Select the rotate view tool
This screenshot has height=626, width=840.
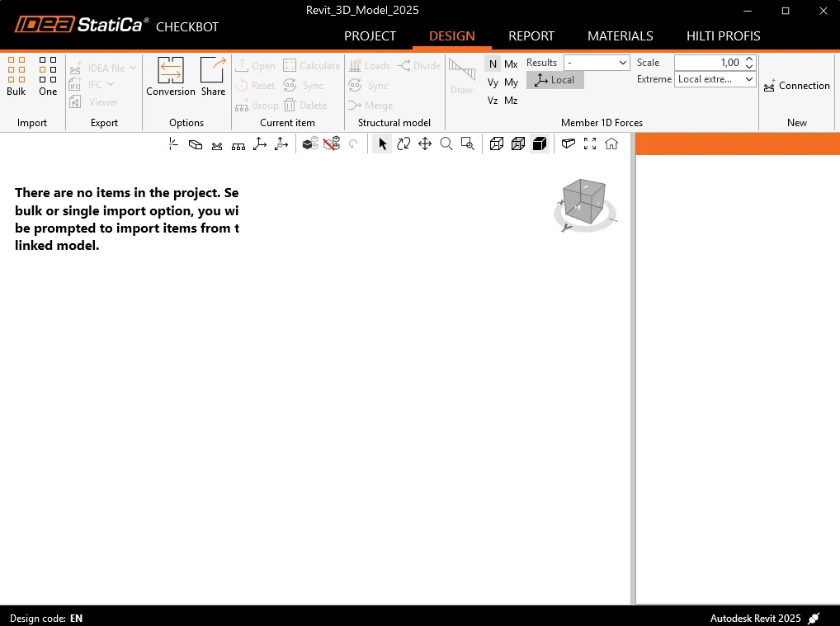pos(403,144)
